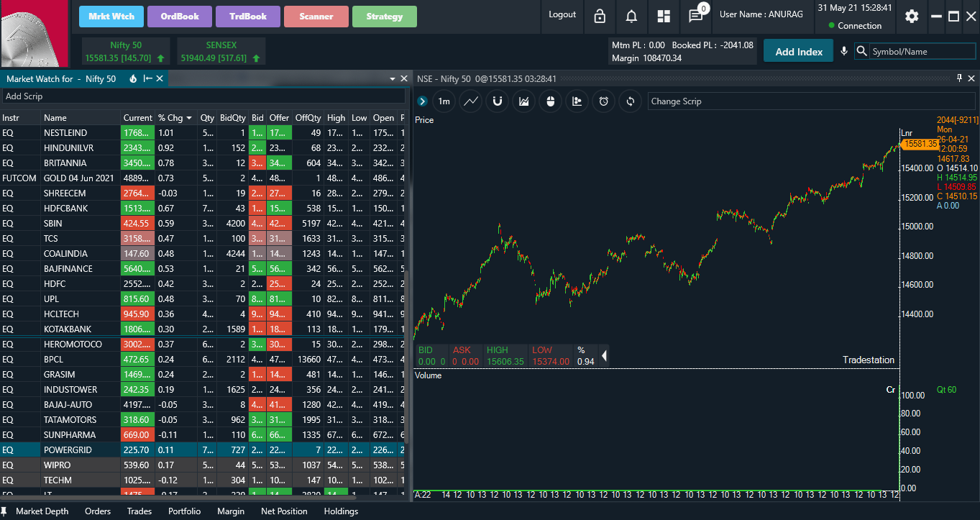Click the Current column header
Viewport: 980px width, 520px height.
(137, 118)
